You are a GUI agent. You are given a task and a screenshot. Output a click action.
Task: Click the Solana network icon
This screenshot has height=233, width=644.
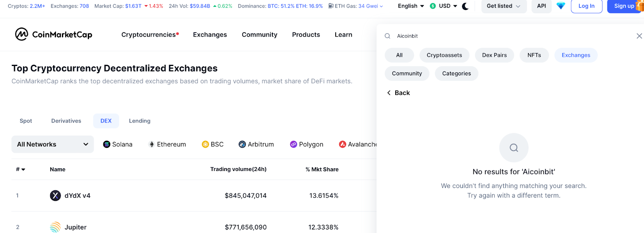coord(107,144)
